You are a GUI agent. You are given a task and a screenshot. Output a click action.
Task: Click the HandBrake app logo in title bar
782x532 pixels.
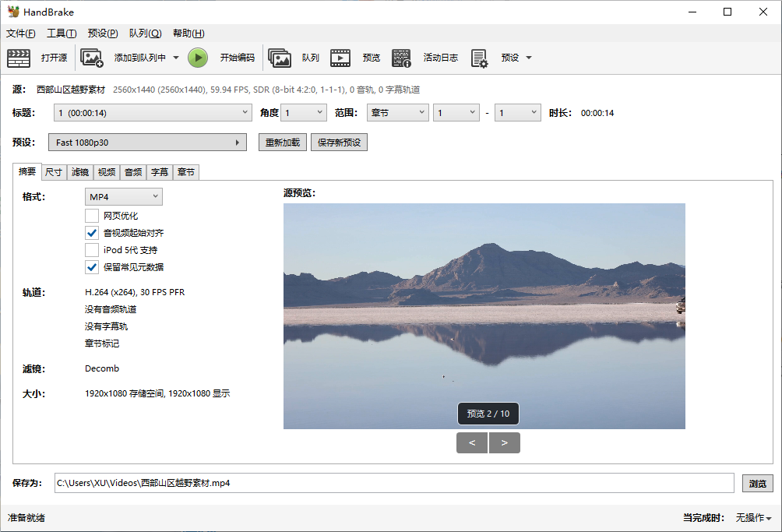[x=13, y=12]
